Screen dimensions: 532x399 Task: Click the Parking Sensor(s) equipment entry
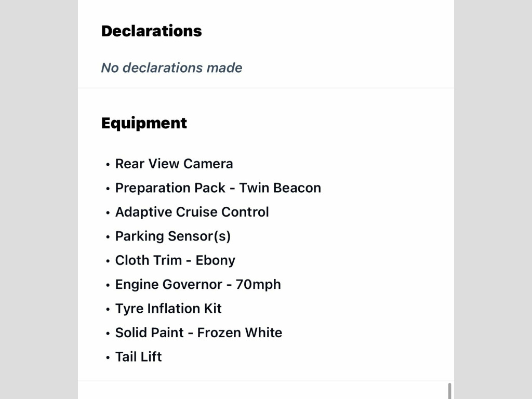[172, 236]
